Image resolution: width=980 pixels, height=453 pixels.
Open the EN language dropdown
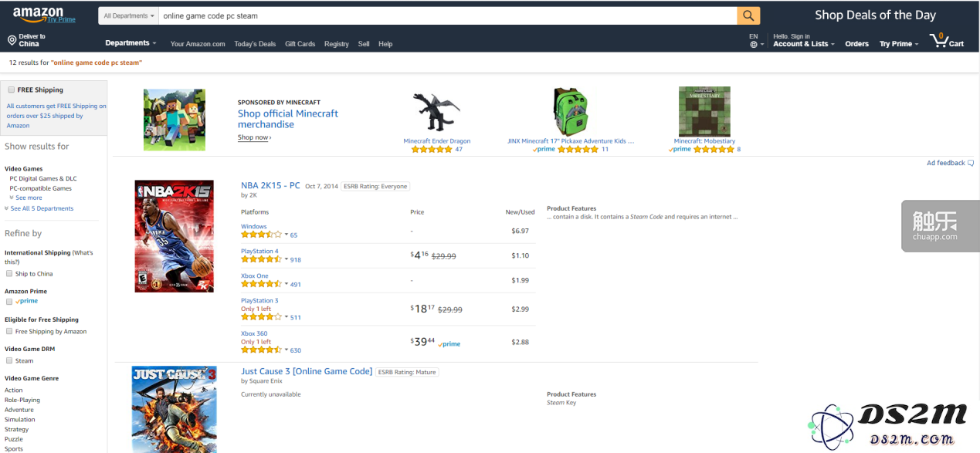757,40
